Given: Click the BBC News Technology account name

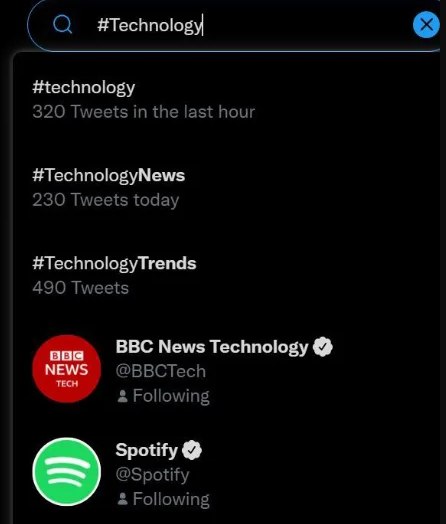Looking at the screenshot, I should coord(212,347).
